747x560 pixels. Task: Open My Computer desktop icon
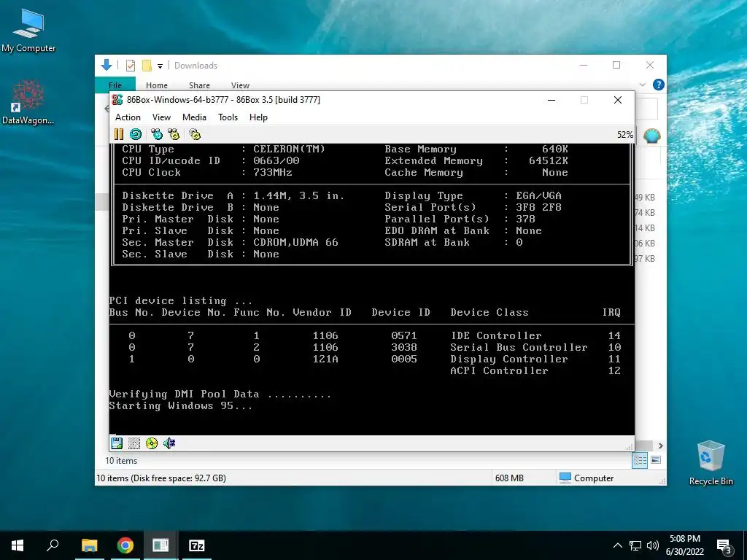pos(28,31)
